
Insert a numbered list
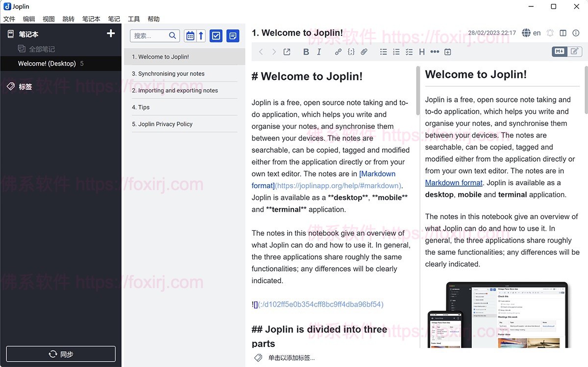(x=396, y=51)
